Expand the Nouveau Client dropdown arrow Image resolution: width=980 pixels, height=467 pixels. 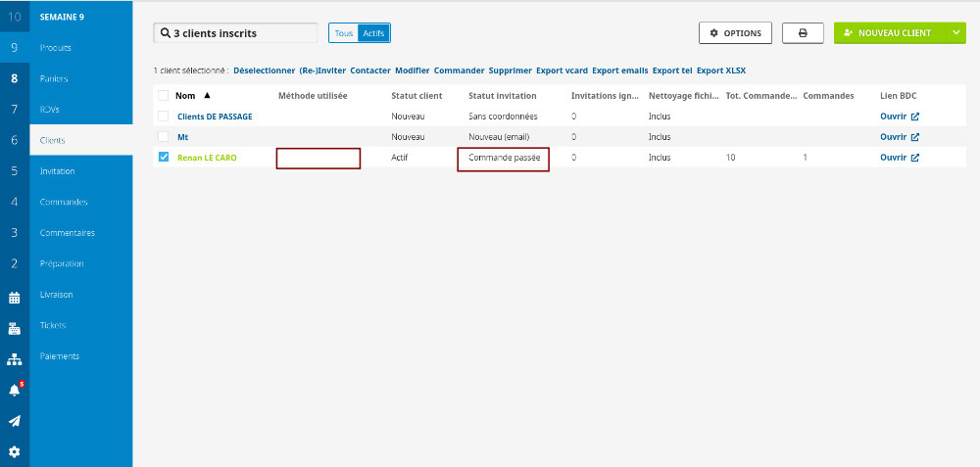(x=955, y=33)
